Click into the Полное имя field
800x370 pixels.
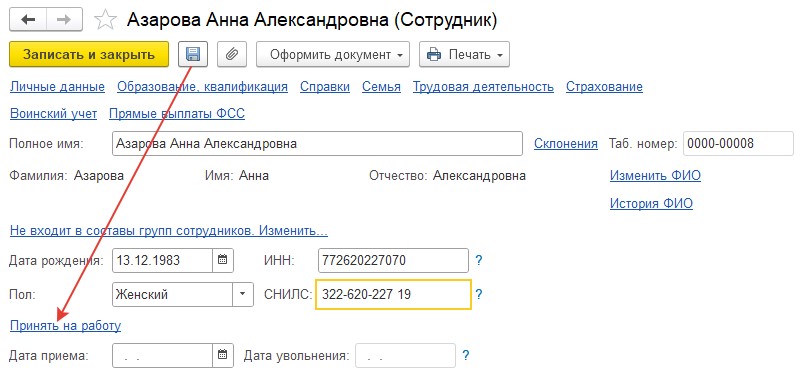317,143
